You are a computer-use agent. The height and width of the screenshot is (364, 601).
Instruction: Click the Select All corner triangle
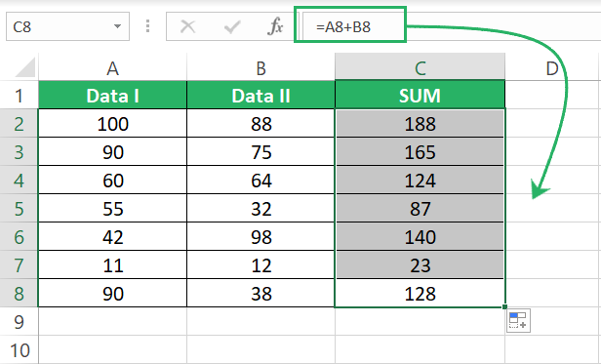[25, 67]
